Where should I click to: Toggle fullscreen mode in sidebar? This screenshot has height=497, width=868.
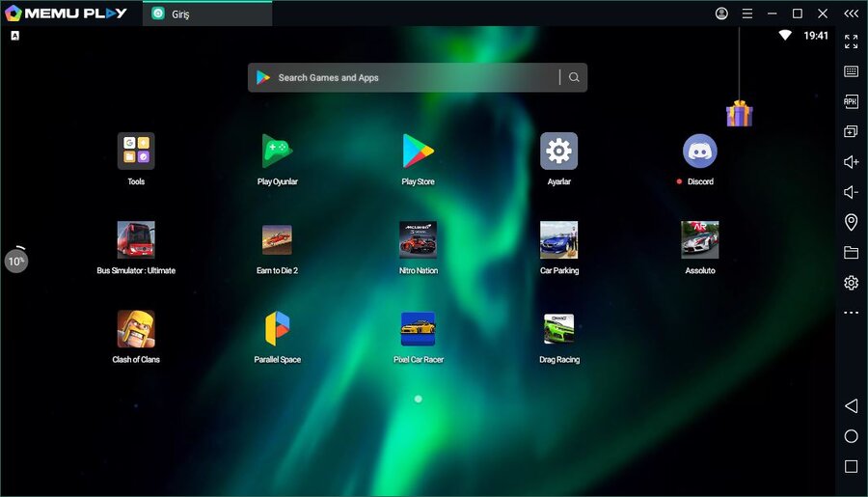851,41
